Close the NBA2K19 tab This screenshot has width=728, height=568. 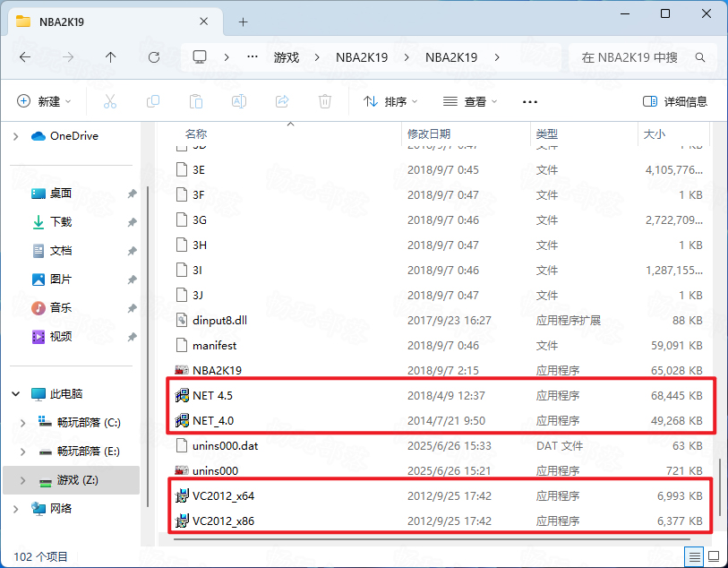[x=203, y=22]
